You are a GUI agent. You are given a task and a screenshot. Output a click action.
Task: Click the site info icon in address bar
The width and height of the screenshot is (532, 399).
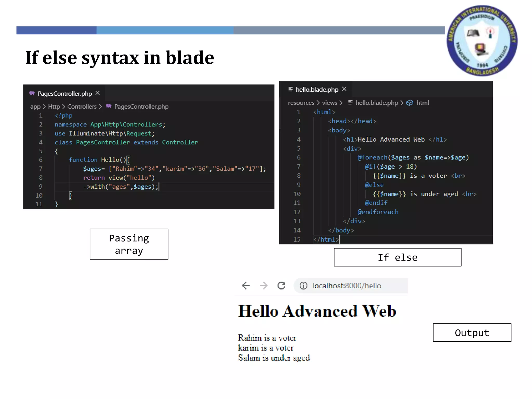(303, 286)
